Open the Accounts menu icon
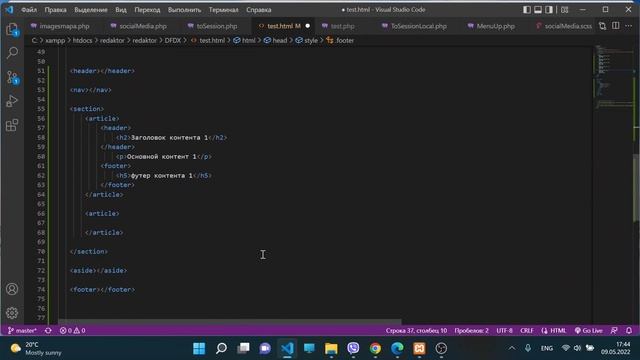This screenshot has height=360, width=640. pos(12,289)
